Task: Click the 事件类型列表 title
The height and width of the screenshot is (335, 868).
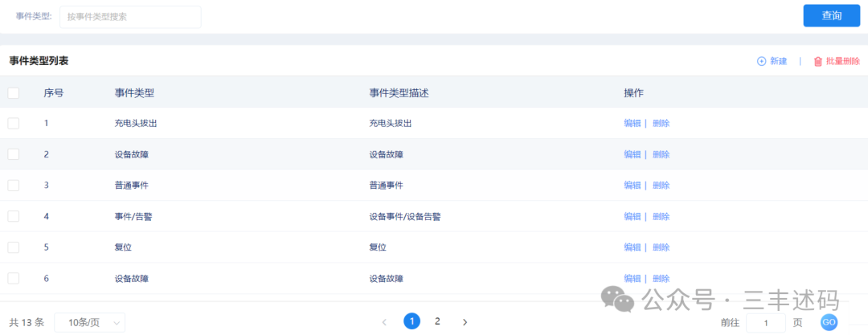Action: (39, 62)
